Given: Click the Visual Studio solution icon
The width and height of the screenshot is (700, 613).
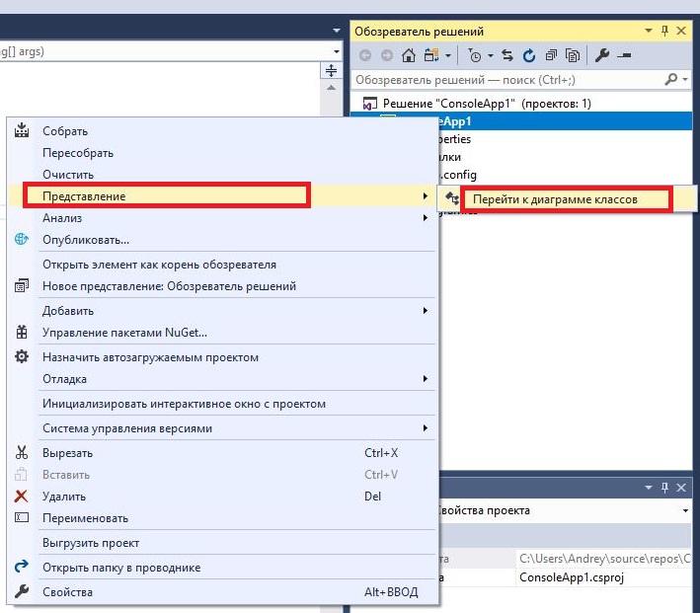Looking at the screenshot, I should click(x=369, y=104).
